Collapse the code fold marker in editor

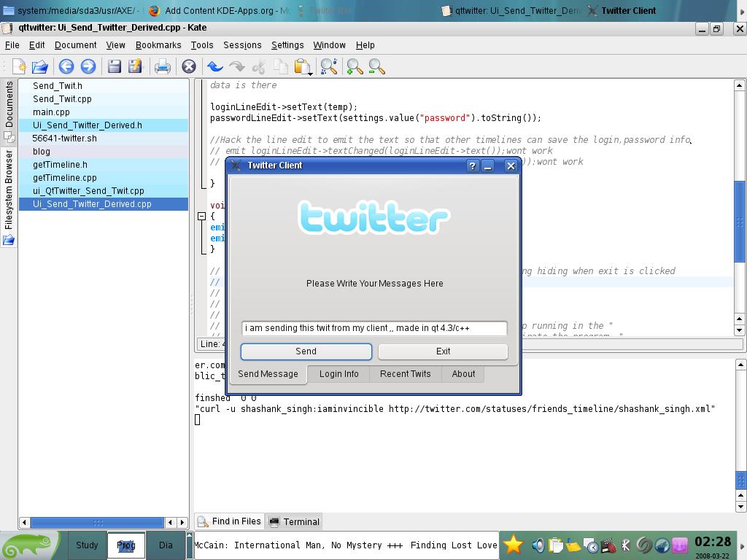tap(201, 216)
